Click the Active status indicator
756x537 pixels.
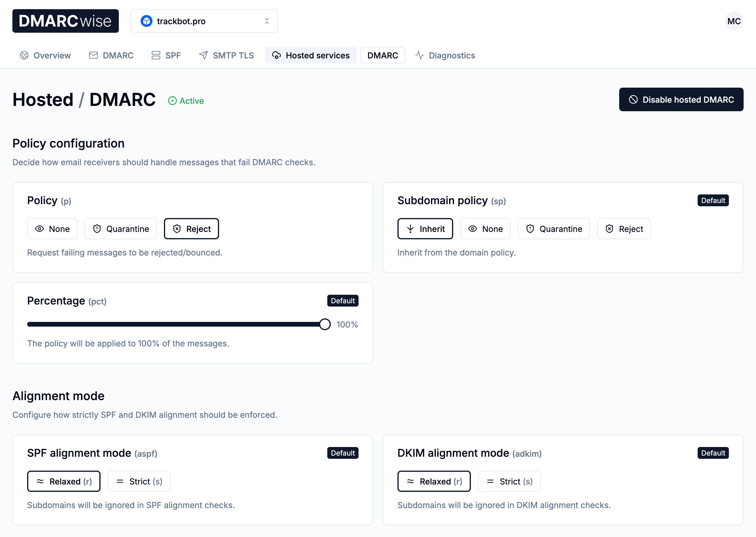186,101
